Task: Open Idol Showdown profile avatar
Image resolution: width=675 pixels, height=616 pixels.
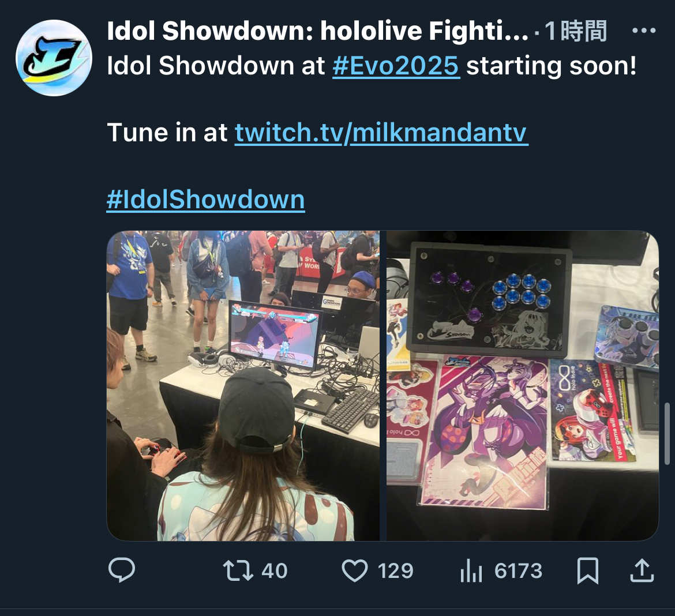Action: coord(54,58)
